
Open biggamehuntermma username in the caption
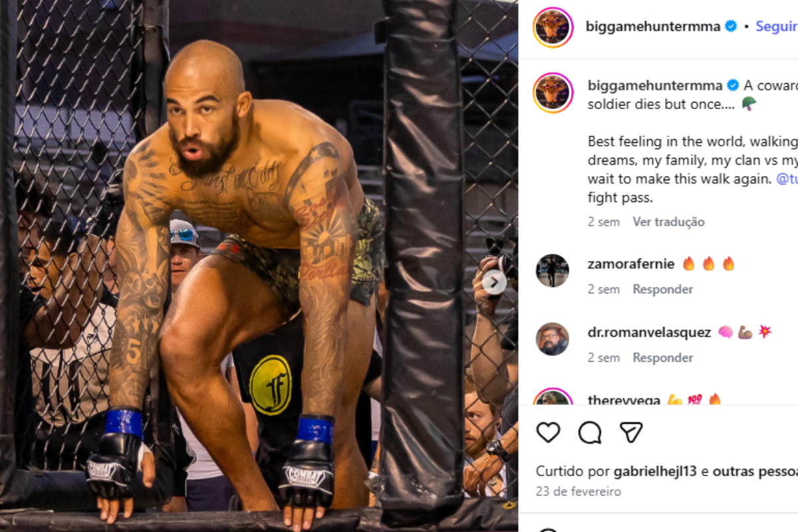pyautogui.click(x=655, y=85)
